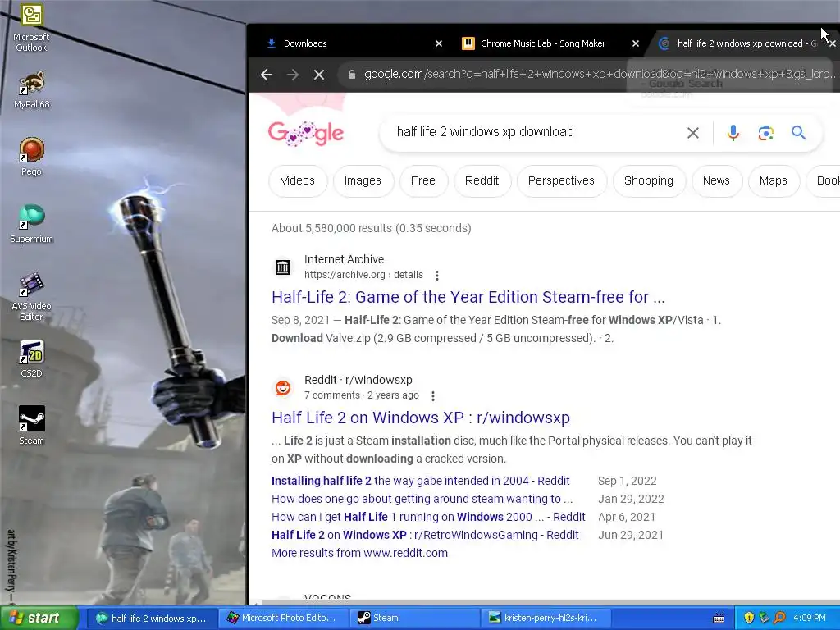The height and width of the screenshot is (630, 840).
Task: Open Half Life 2 on Windows XP r/RetroWindowsGaming
Action: point(425,535)
